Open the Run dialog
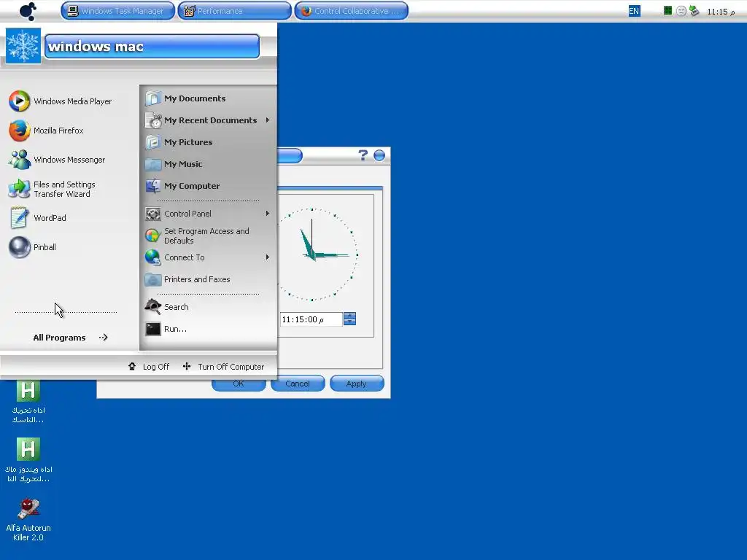This screenshot has height=560, width=747. pyautogui.click(x=166, y=329)
